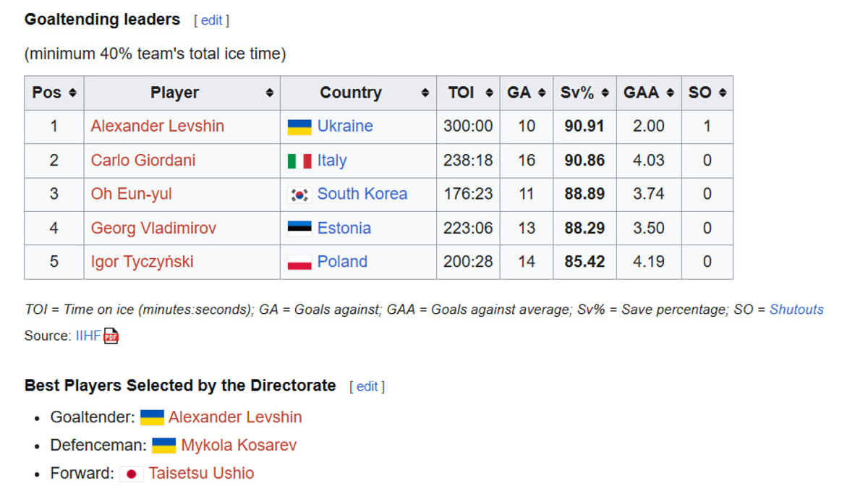Open Carlo Giordani player page
This screenshot has width=868, height=494.
pos(142,161)
